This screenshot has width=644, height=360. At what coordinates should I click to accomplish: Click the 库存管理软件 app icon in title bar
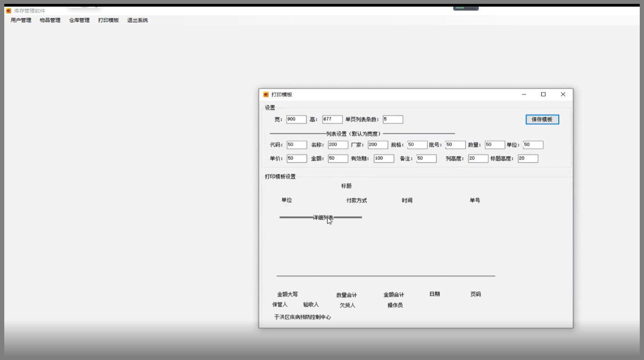(8, 10)
